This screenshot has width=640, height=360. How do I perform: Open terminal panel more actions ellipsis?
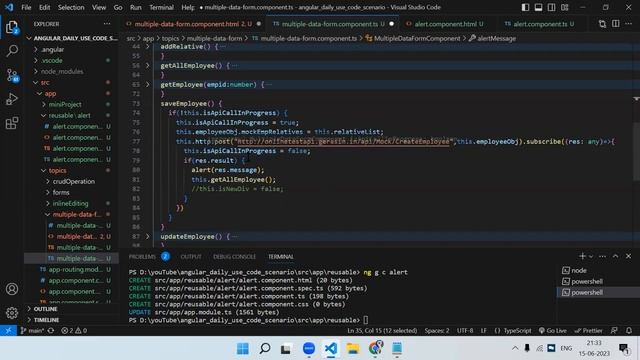coord(602,256)
